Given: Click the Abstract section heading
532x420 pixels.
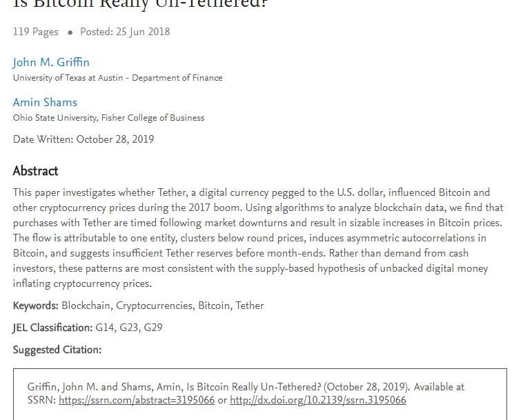Looking at the screenshot, I should pos(36,171).
